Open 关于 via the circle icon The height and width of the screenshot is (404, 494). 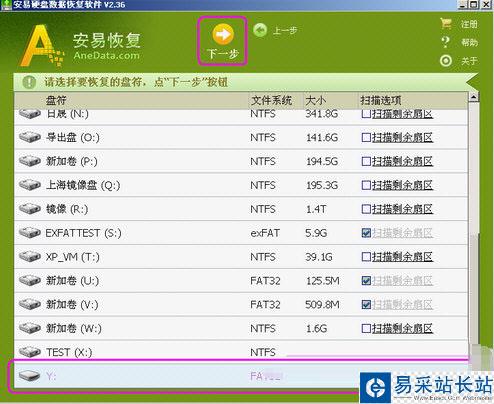(x=446, y=61)
